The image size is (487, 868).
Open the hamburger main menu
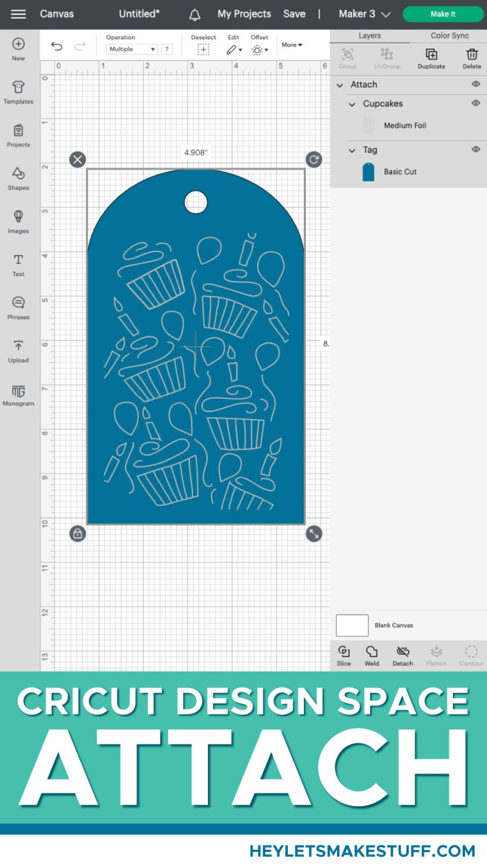pyautogui.click(x=19, y=14)
